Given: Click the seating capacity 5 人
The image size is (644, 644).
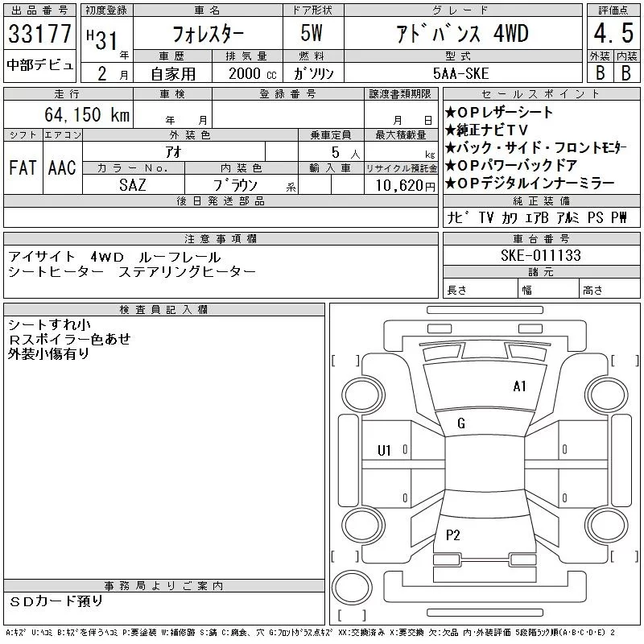Looking at the screenshot, I should tap(345, 153).
